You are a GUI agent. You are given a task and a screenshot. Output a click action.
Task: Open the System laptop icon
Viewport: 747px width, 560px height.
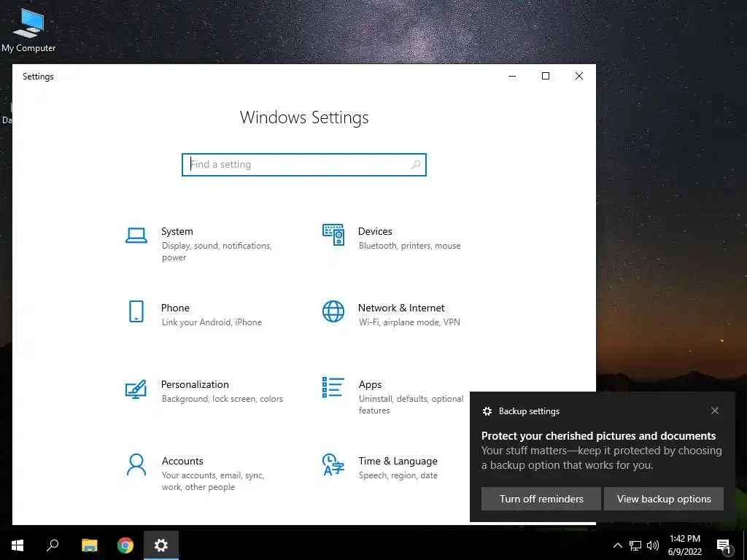tap(136, 236)
